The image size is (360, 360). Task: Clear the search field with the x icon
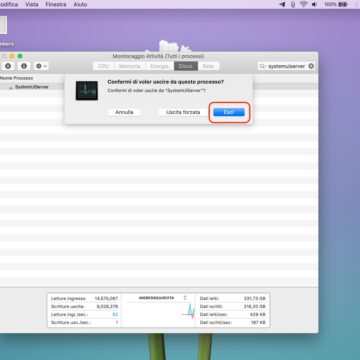(311, 66)
